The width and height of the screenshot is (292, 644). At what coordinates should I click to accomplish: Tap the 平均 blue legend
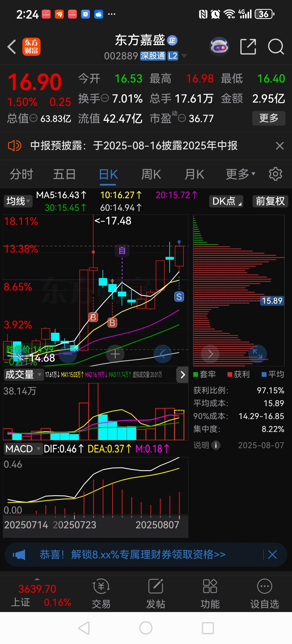click(x=273, y=374)
